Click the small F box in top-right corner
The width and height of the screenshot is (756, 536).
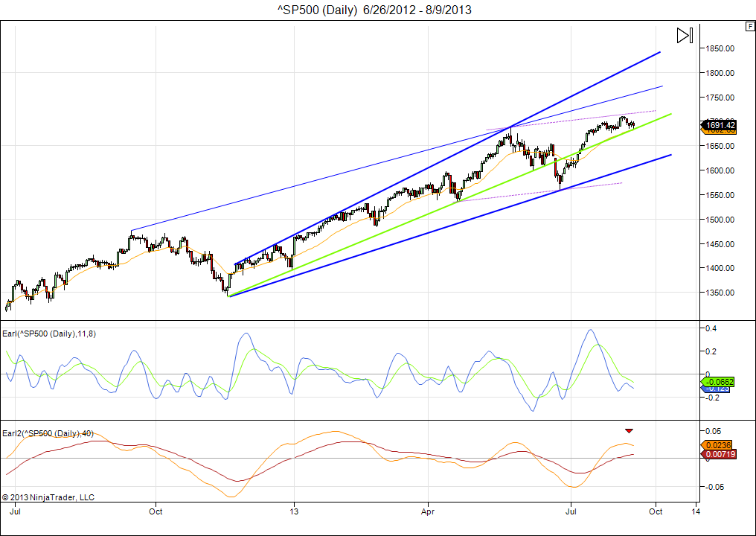[x=749, y=26]
